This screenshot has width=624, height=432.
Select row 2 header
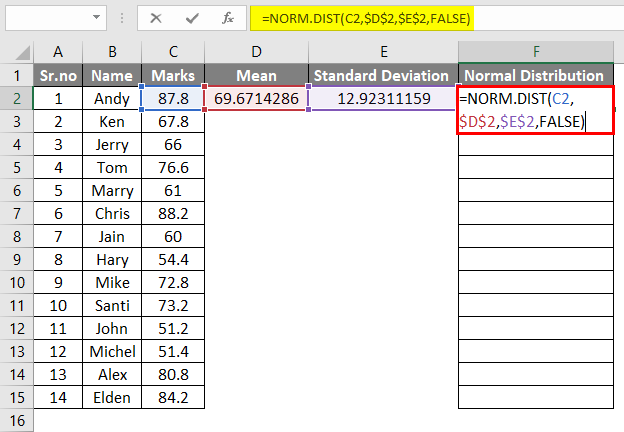point(16,98)
